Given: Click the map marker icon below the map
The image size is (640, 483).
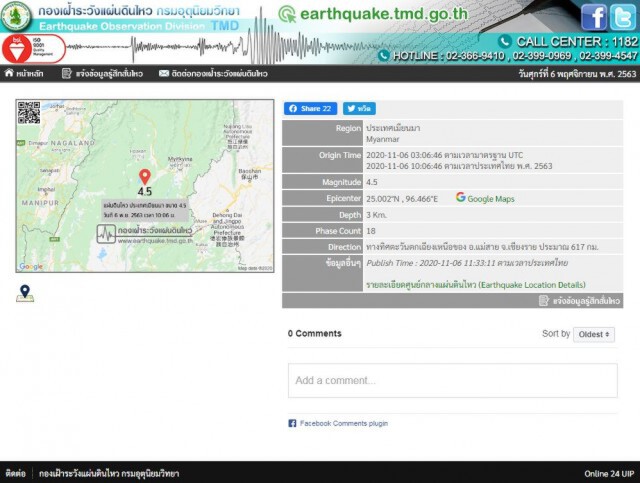Looking at the screenshot, I should [25, 293].
